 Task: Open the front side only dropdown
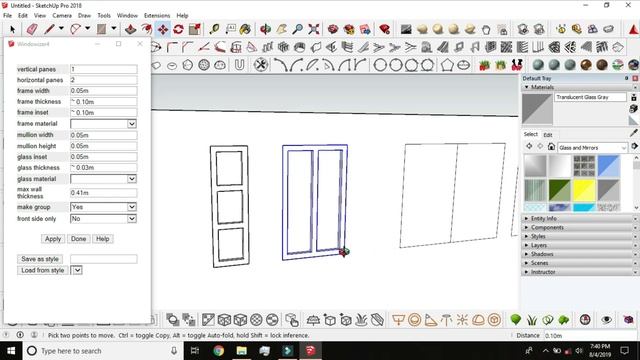(131, 219)
